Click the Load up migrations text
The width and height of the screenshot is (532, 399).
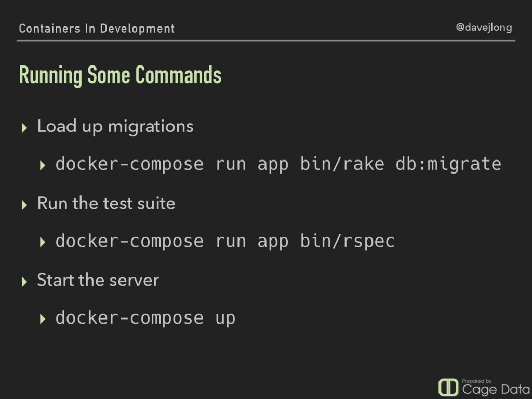tap(115, 127)
